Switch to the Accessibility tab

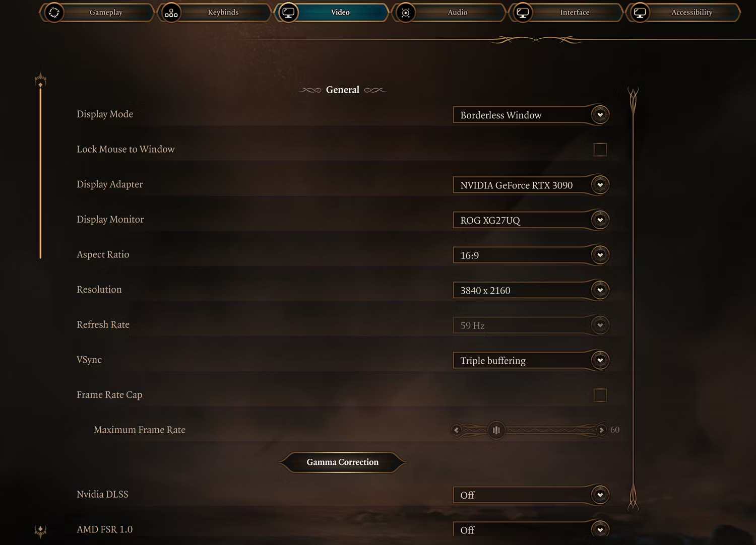(x=683, y=12)
